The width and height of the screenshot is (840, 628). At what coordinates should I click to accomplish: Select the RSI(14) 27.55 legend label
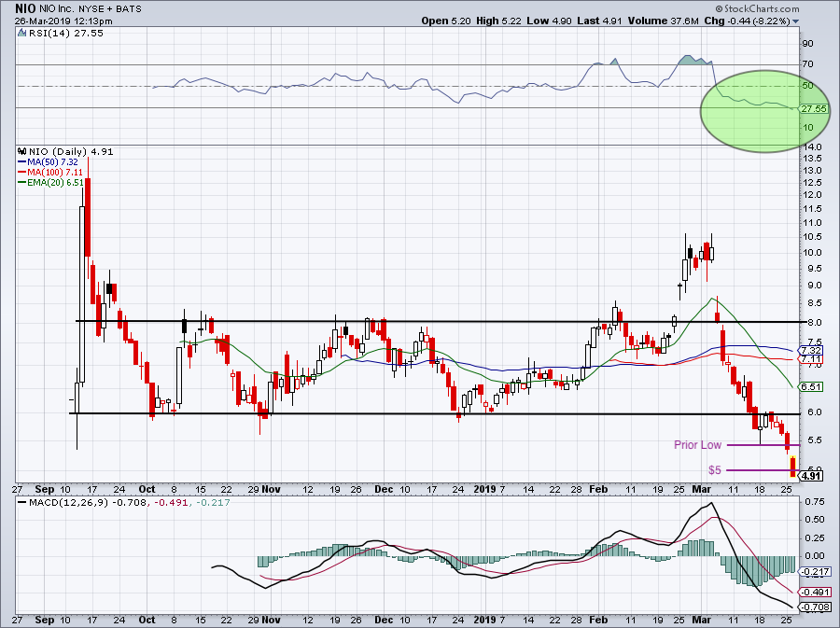coord(66,34)
